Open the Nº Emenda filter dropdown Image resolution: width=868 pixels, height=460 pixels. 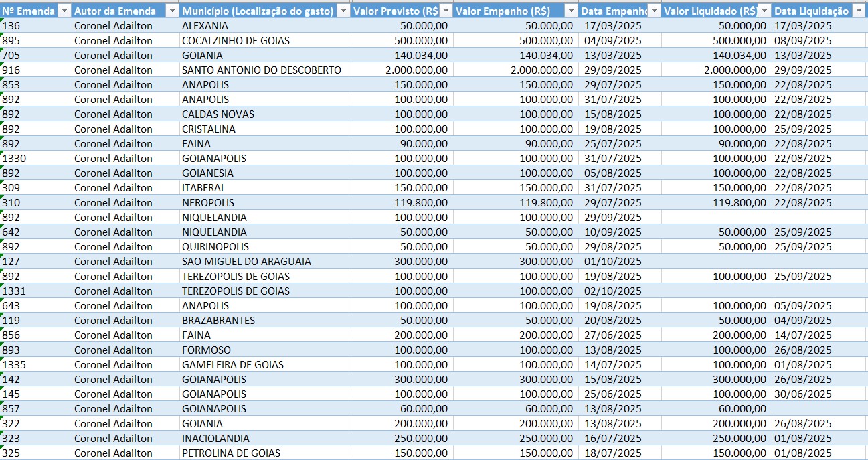click(x=64, y=11)
